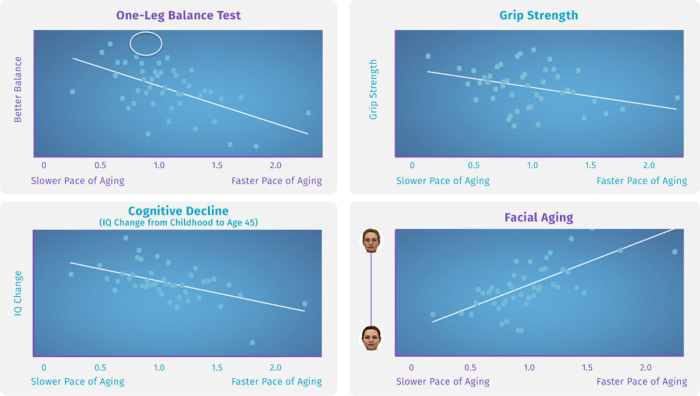
Task: Click the 0.5 tick on the One-Leg Balance chart
Action: (100, 165)
